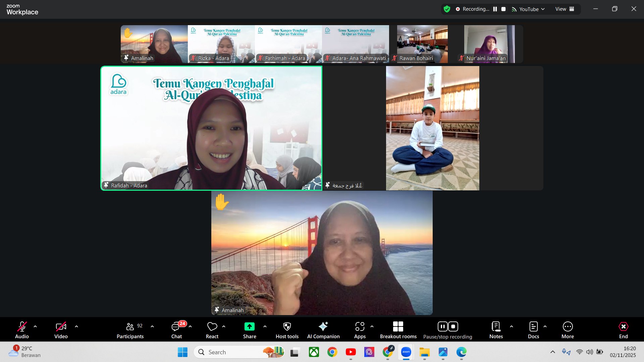Expand audio options arrow beside Audio
Screen dimensions: 644x362
coord(35,326)
